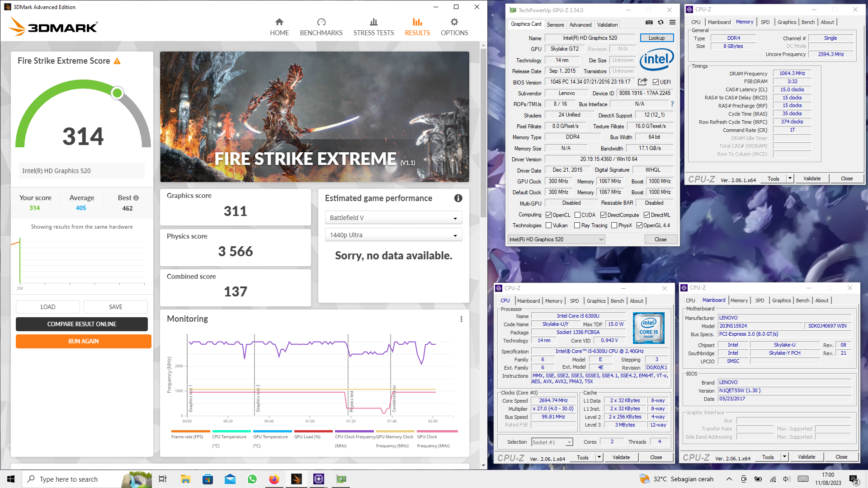Screen dimensions: 868x488
Task: Open HOME in 3DMark navigation
Action: [279, 27]
